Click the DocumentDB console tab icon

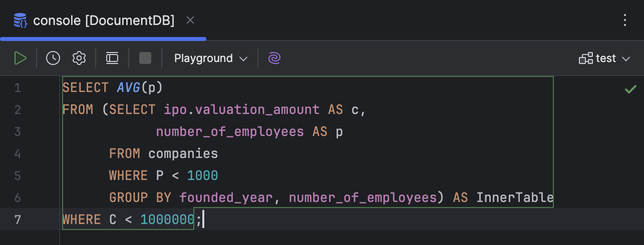[21, 20]
